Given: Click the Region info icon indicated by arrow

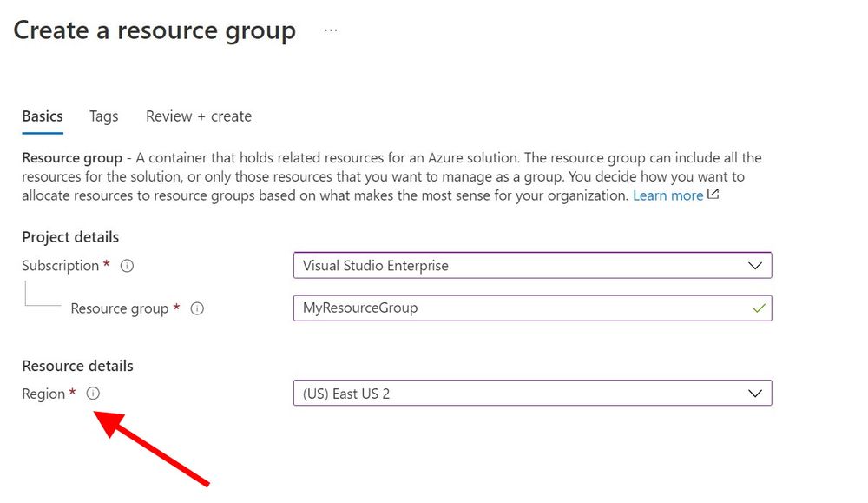Looking at the screenshot, I should pos(93,393).
